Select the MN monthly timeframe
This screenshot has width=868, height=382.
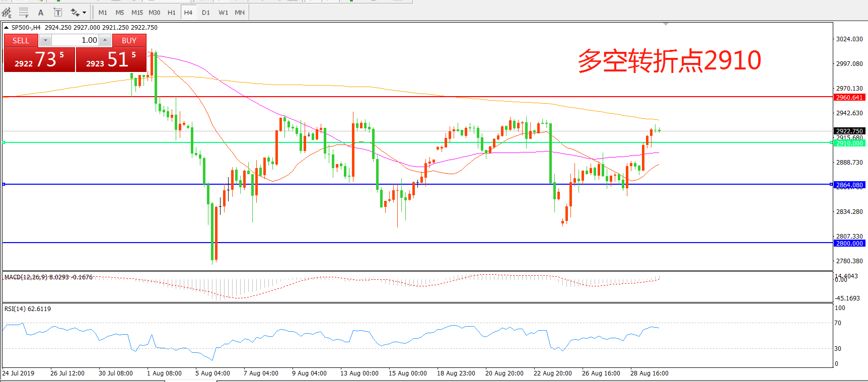point(240,13)
